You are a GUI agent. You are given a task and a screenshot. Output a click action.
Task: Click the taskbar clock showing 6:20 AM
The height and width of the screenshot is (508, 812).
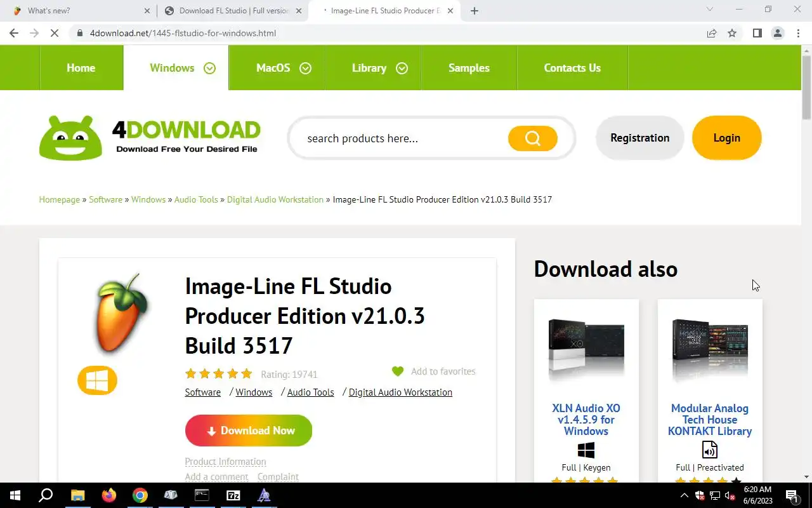(x=757, y=495)
